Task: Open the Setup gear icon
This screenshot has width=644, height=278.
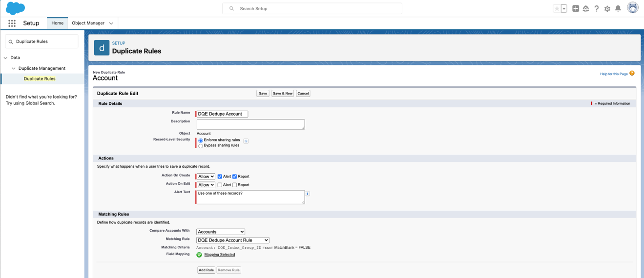Action: click(607, 8)
